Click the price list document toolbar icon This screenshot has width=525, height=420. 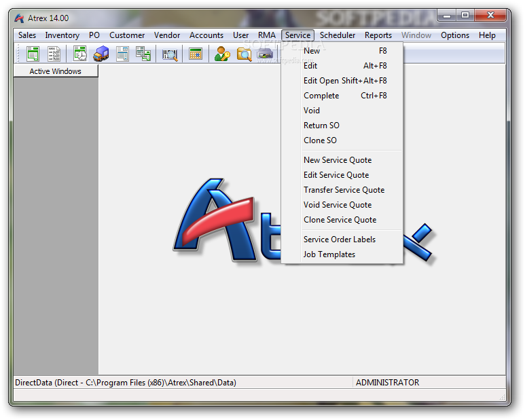[54, 54]
